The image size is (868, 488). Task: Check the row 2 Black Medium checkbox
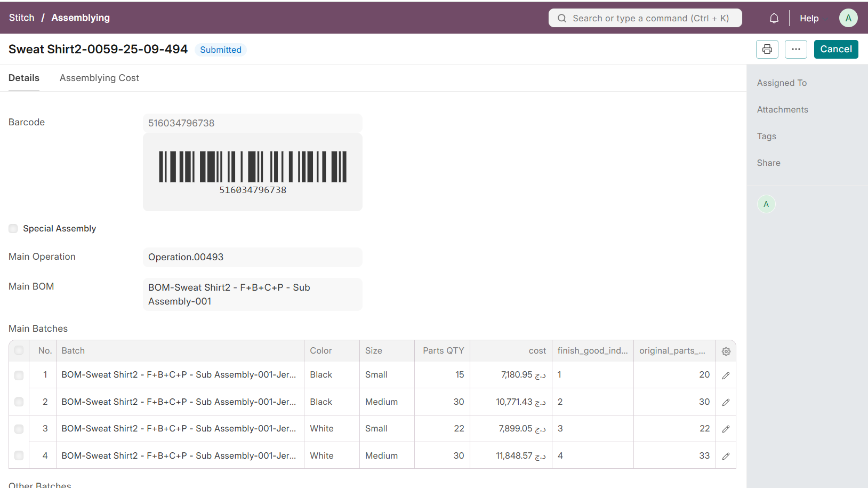[x=19, y=402]
